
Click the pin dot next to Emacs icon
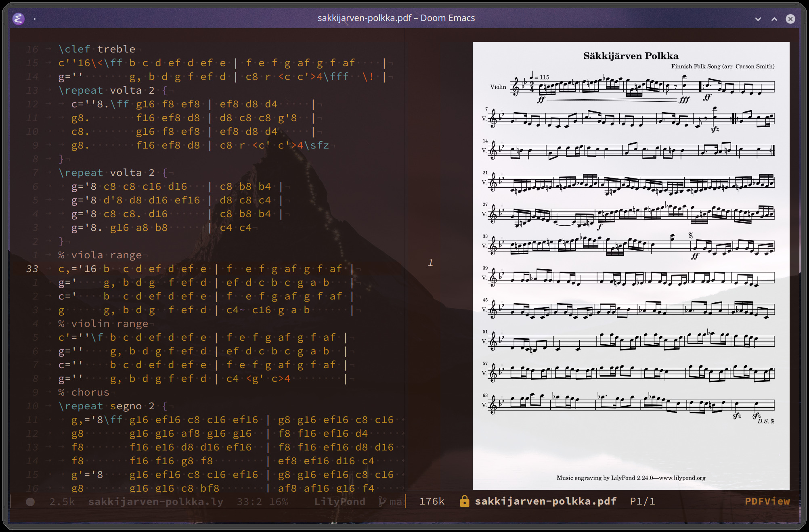pos(35,19)
